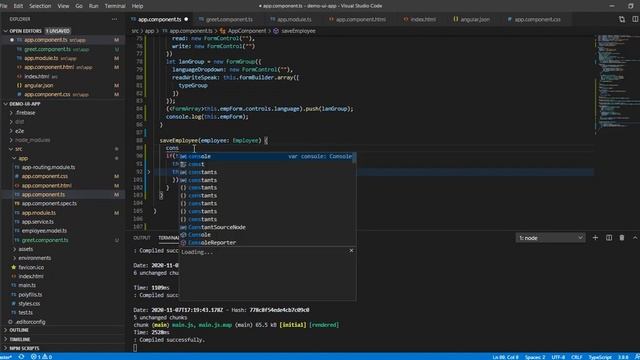Split editor right icon
Viewport: 640px width, 360px height.
point(635,19)
